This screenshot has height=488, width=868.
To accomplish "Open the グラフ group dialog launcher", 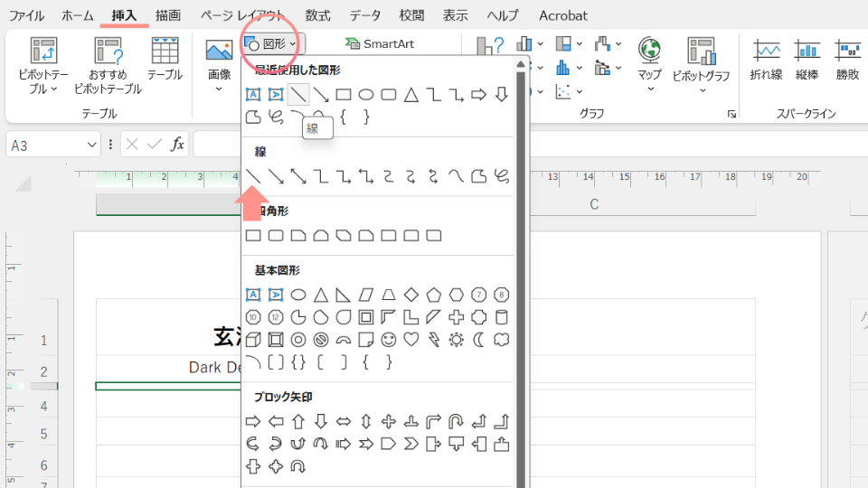I will (x=731, y=115).
